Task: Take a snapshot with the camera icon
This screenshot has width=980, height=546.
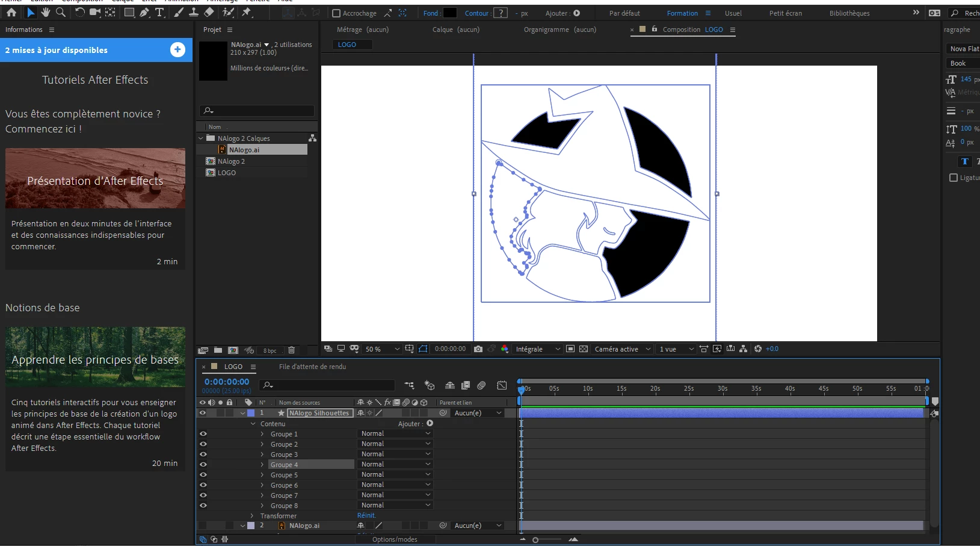Action: click(x=478, y=349)
